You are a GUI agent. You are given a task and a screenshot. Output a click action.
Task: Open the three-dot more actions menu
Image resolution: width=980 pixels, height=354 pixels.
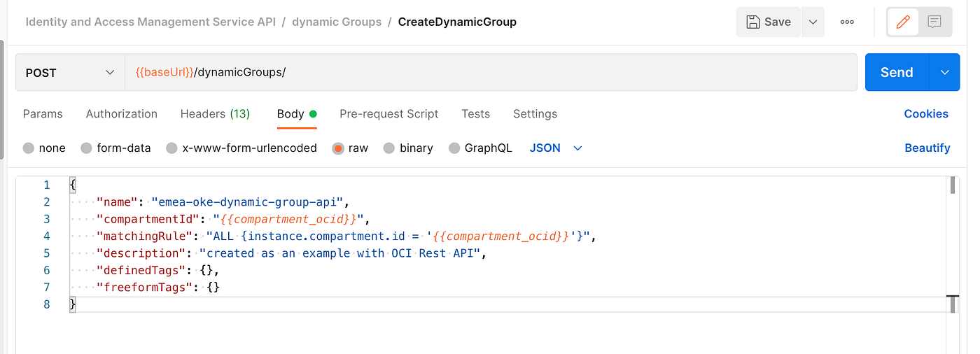pos(847,22)
